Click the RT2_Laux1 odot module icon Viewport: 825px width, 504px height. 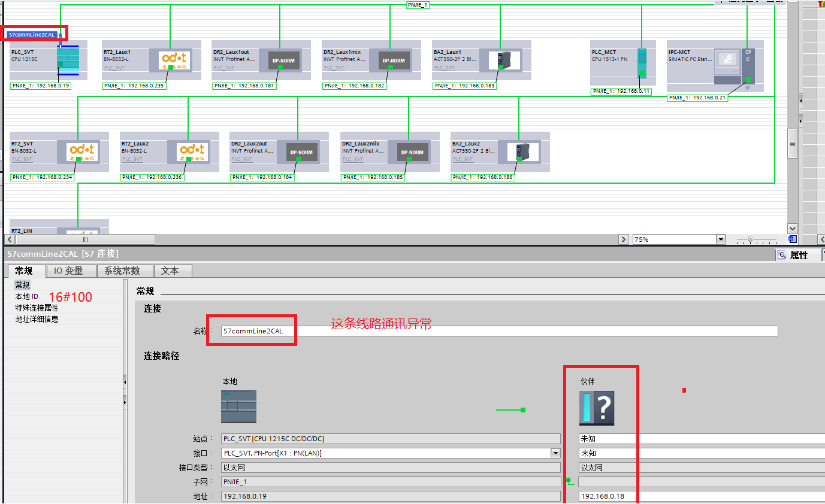(x=174, y=60)
